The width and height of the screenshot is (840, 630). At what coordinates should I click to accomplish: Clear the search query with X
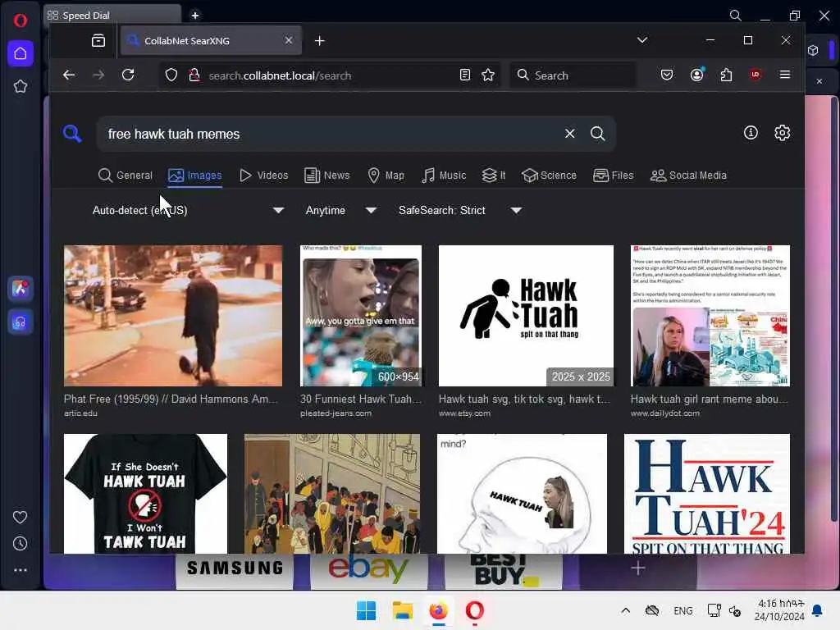tap(570, 134)
